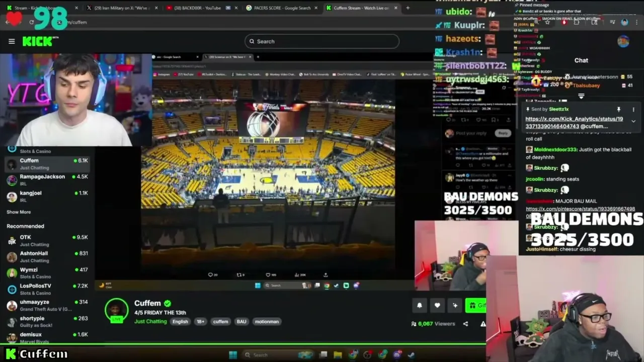Open AshtonHall recommended channel
This screenshot has height=362, width=644.
[x=47, y=256]
